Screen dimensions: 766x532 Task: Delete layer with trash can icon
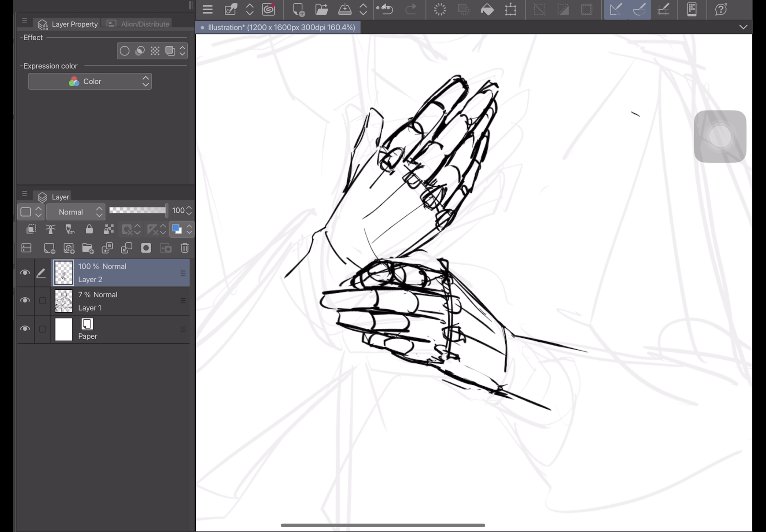point(185,248)
